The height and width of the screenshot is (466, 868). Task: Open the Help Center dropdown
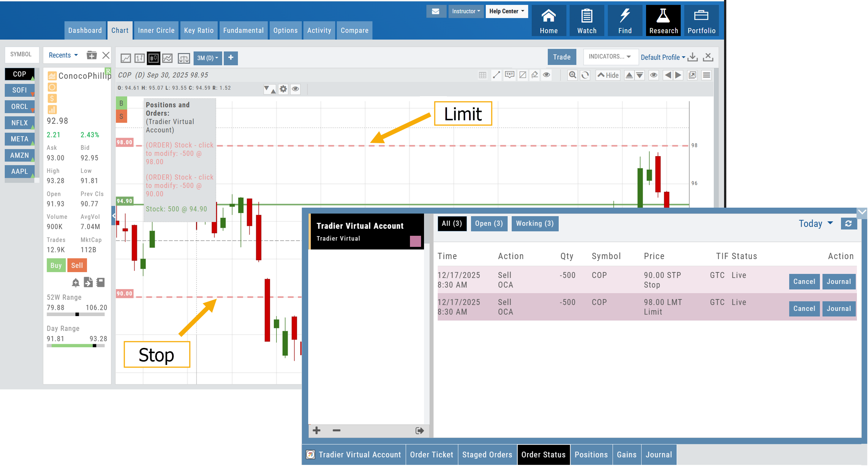coord(507,11)
